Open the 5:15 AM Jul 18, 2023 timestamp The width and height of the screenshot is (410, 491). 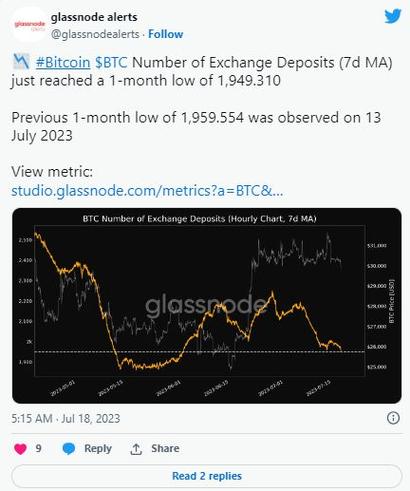point(66,418)
